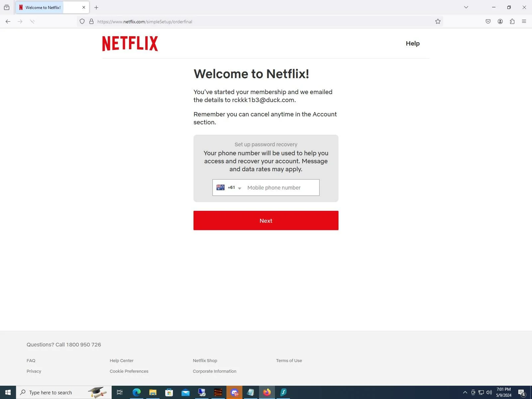Click the Netflix logo

(x=130, y=44)
